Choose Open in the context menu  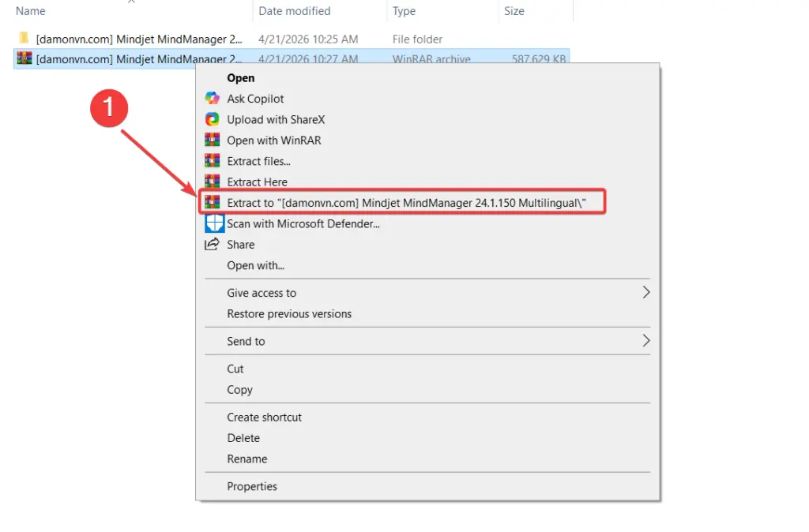pyautogui.click(x=241, y=78)
